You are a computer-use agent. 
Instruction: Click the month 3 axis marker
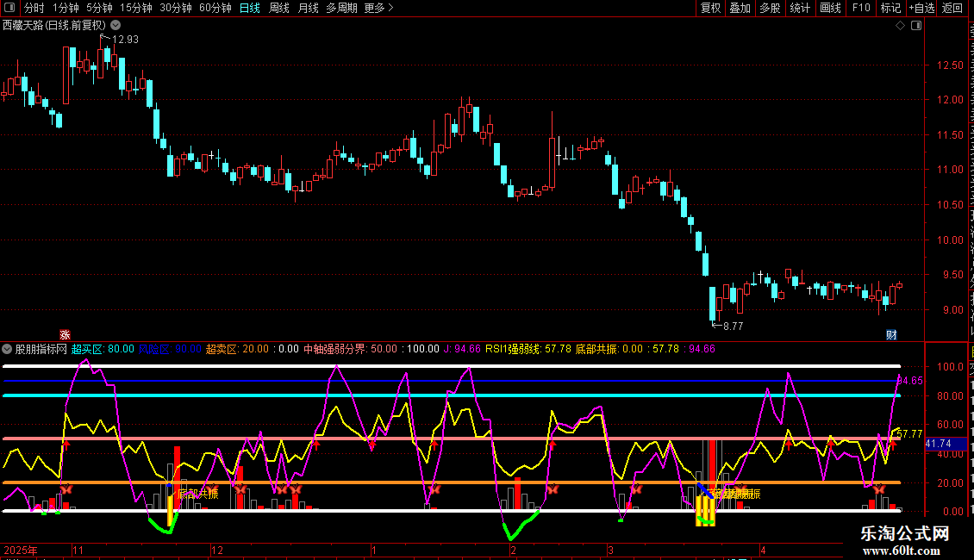pos(610,550)
